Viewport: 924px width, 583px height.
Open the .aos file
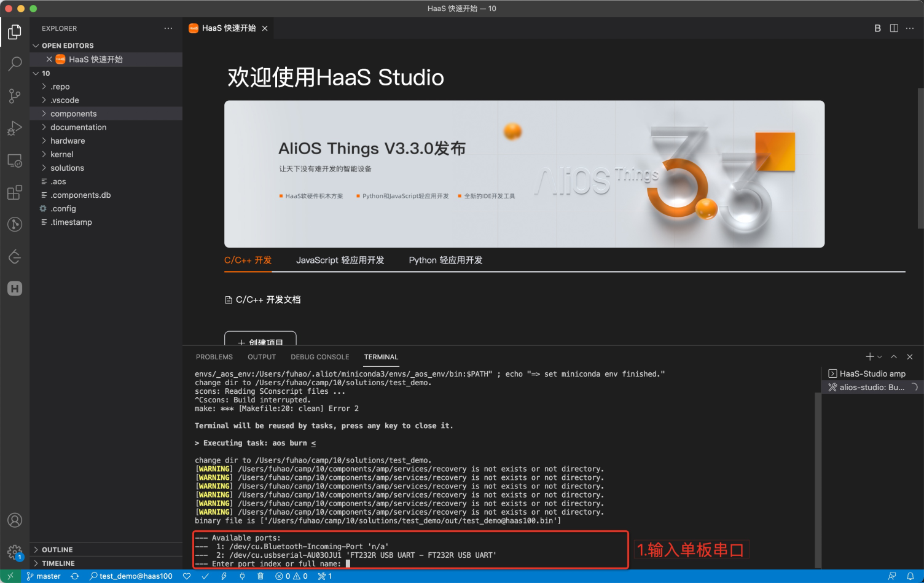pyautogui.click(x=106, y=181)
